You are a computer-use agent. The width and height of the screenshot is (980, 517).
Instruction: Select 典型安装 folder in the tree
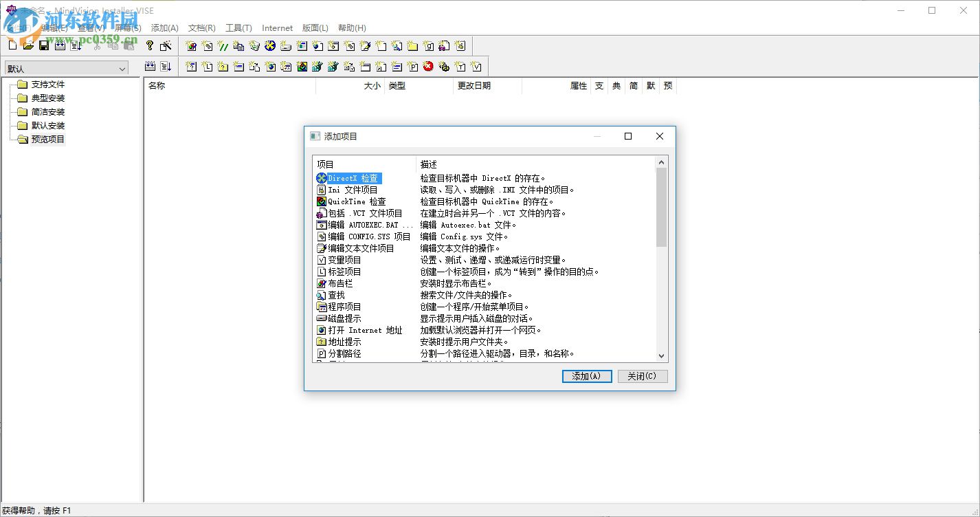point(48,98)
